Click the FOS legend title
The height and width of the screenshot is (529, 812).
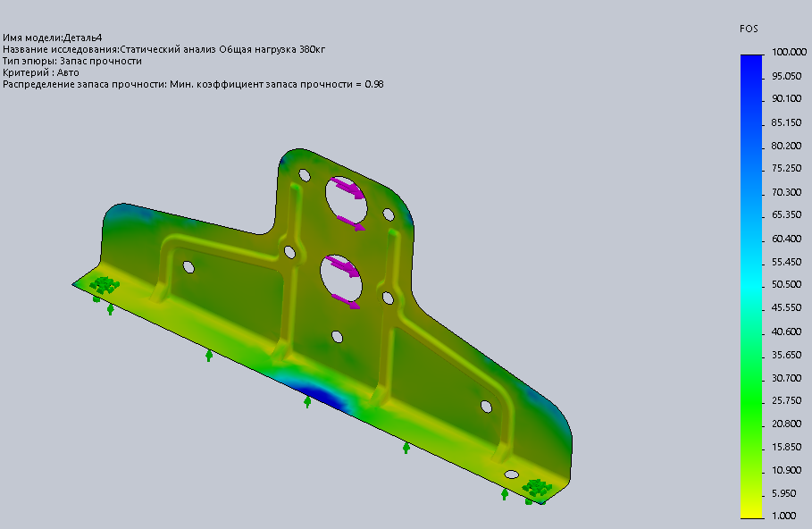[x=749, y=29]
